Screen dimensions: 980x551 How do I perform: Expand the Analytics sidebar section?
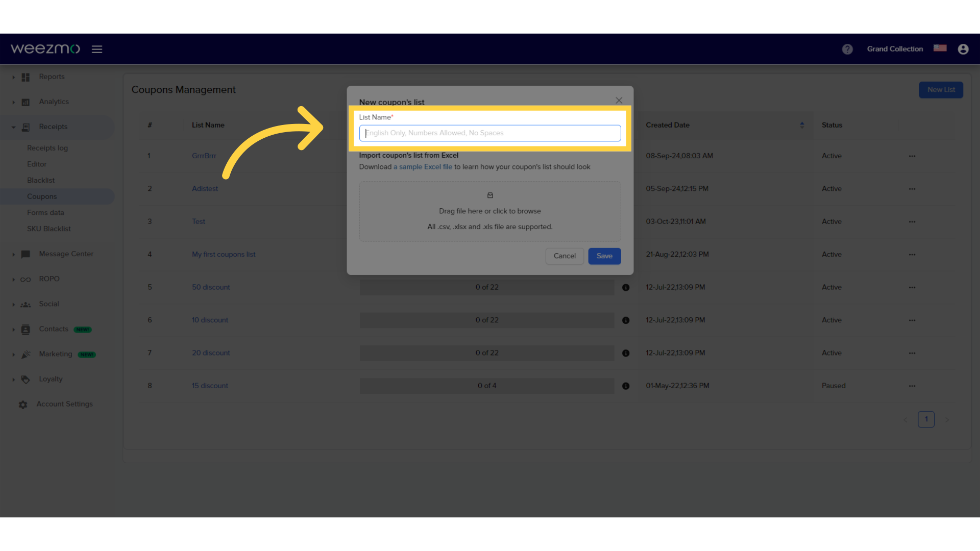coord(14,102)
